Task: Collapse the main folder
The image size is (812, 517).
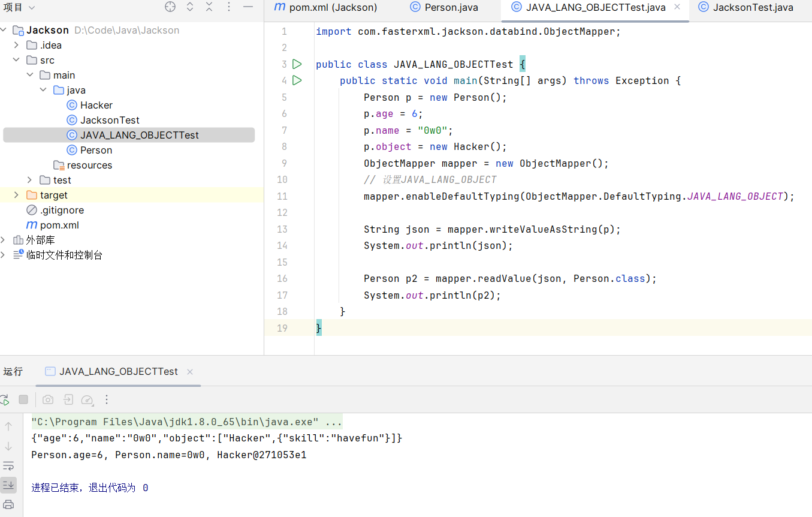Action: 30,75
